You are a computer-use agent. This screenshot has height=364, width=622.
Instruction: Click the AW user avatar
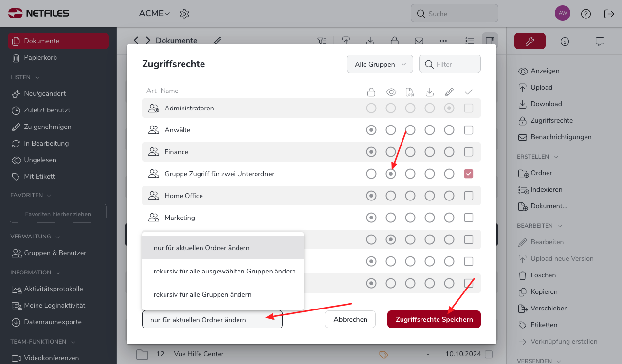[x=563, y=13]
